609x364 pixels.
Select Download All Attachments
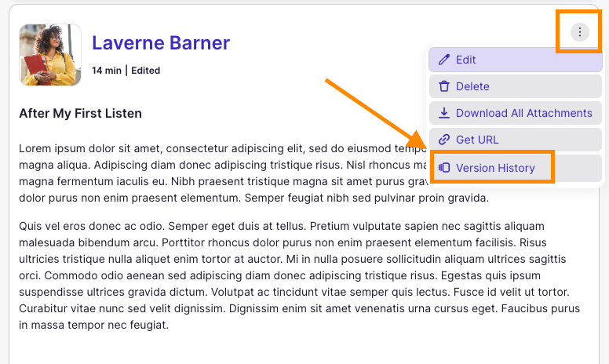523,113
